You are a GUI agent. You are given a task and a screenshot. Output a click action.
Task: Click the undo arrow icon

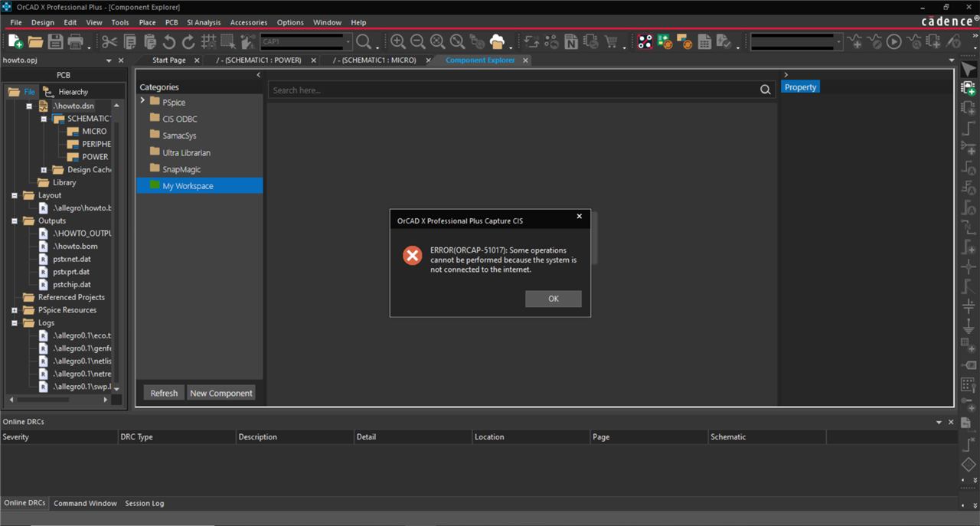point(169,41)
